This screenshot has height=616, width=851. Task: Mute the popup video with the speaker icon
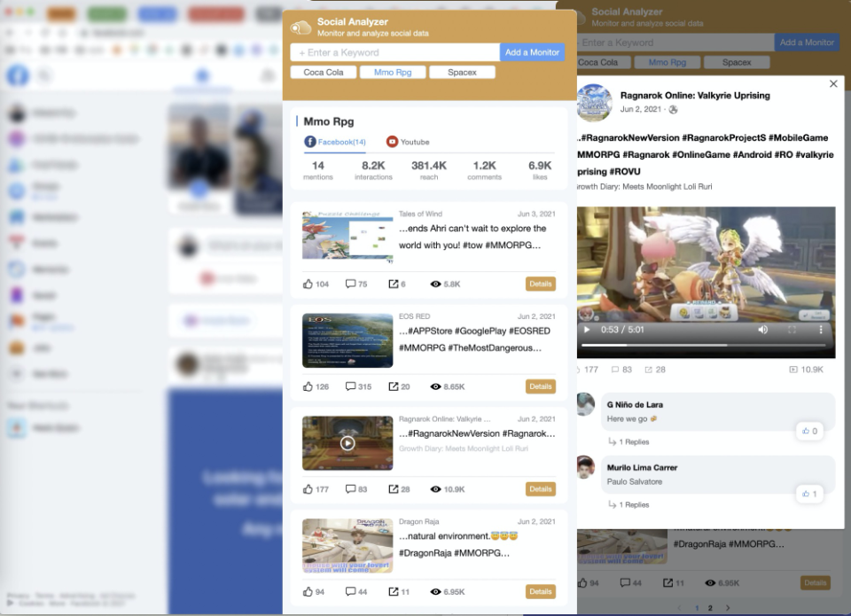(x=763, y=330)
